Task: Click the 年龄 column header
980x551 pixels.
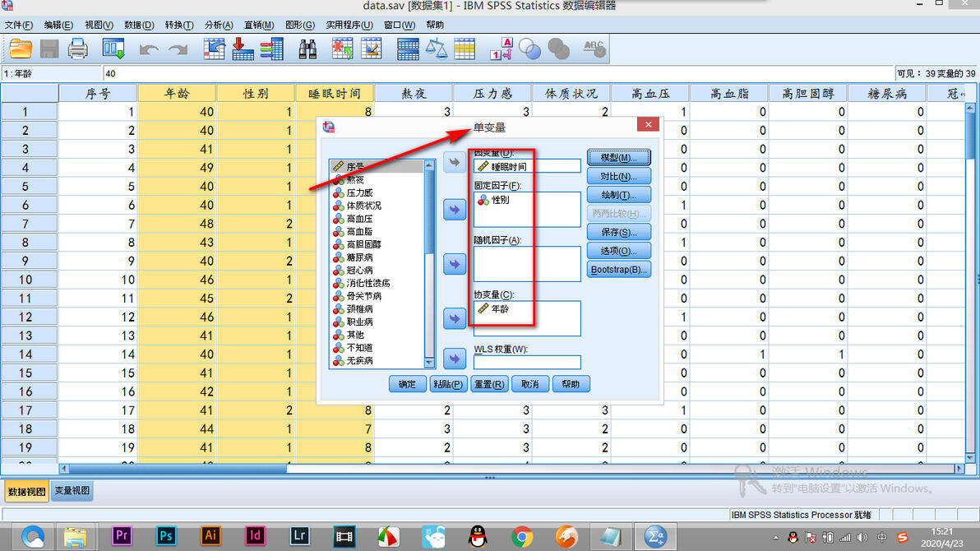Action: click(177, 93)
